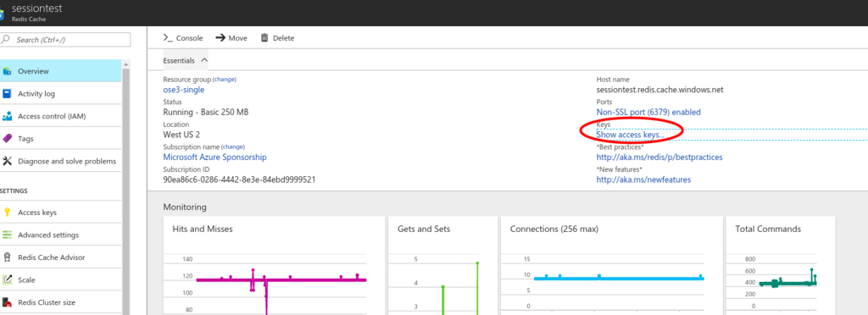Open Access control (IAM) blade
This screenshot has width=868, height=315.
(x=61, y=117)
